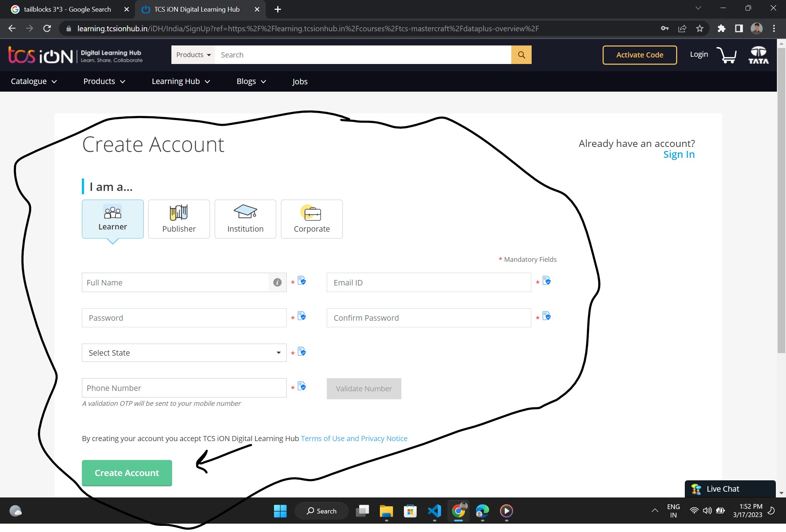Choose the Publisher account type
The image size is (786, 532).
pyautogui.click(x=179, y=219)
